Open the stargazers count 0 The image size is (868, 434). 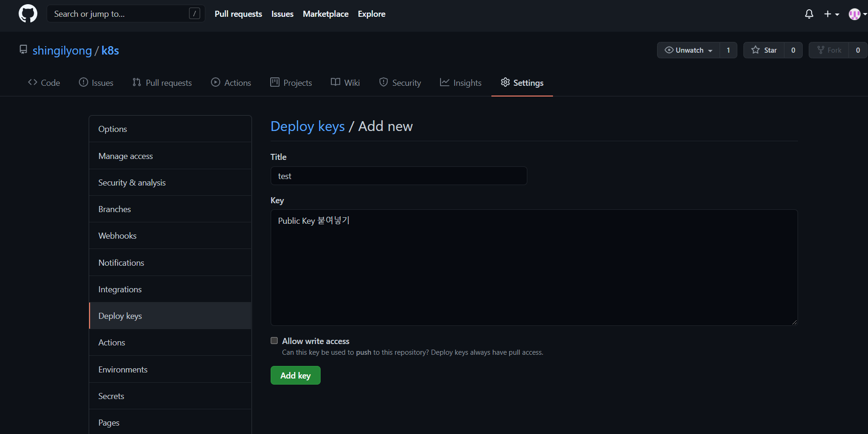(793, 50)
